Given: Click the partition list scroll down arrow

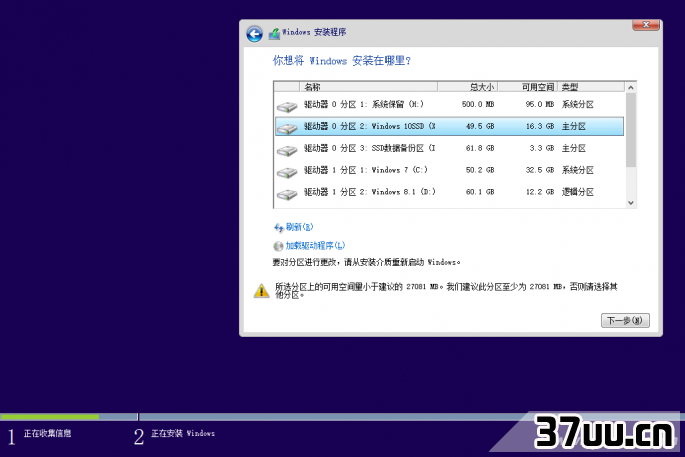Looking at the screenshot, I should point(630,203).
